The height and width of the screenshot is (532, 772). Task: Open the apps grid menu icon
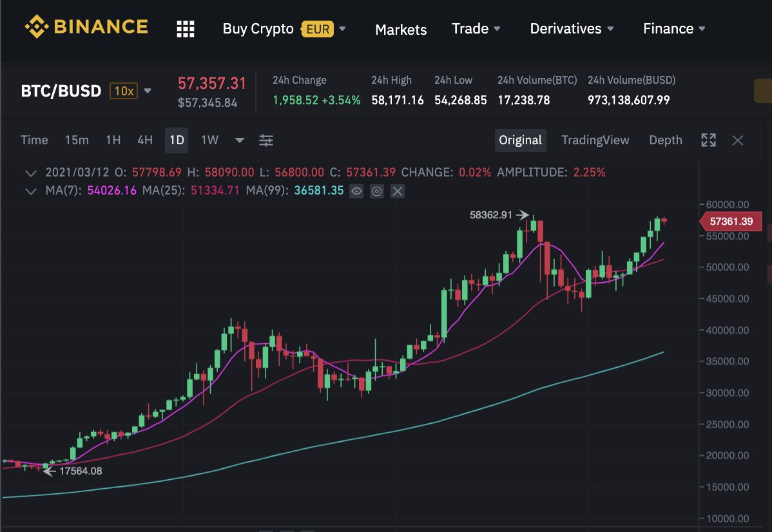186,29
